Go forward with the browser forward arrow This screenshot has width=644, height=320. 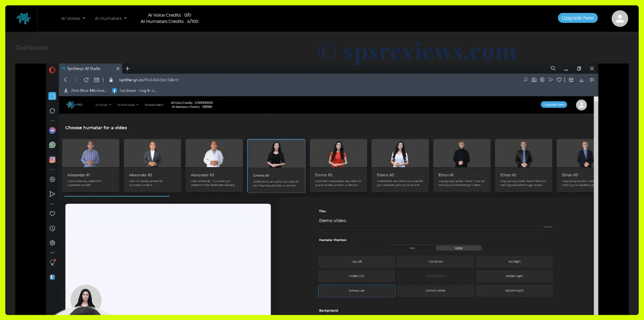point(75,80)
